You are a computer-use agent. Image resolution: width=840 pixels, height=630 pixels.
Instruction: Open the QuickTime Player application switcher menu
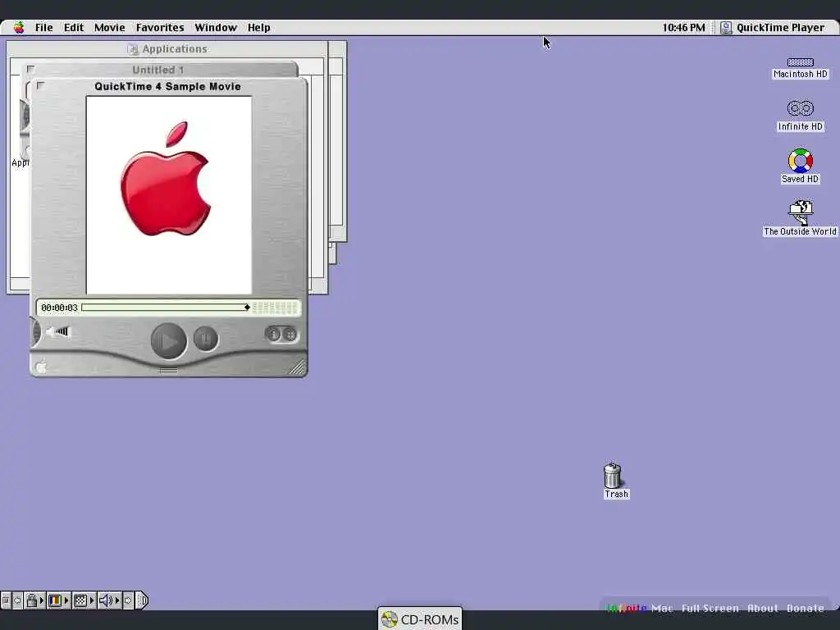coord(773,27)
